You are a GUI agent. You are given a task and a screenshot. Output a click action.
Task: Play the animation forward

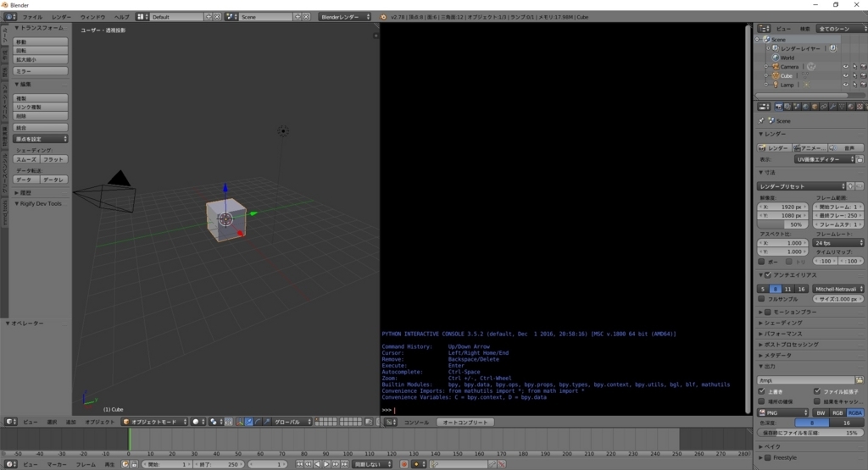pos(326,464)
